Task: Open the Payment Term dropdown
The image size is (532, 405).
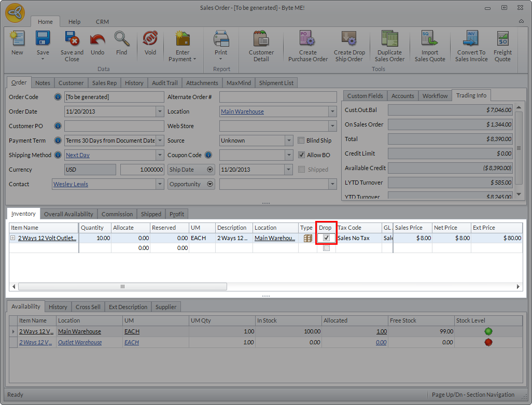Action: click(x=160, y=141)
